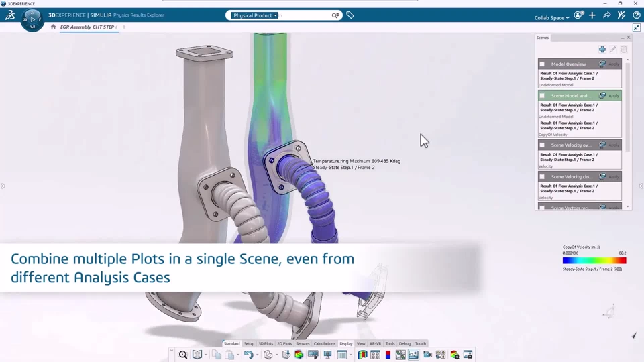This screenshot has height=362, width=644.
Task: Open the EGR Assembly CHT STEP tab
Action: (89, 27)
